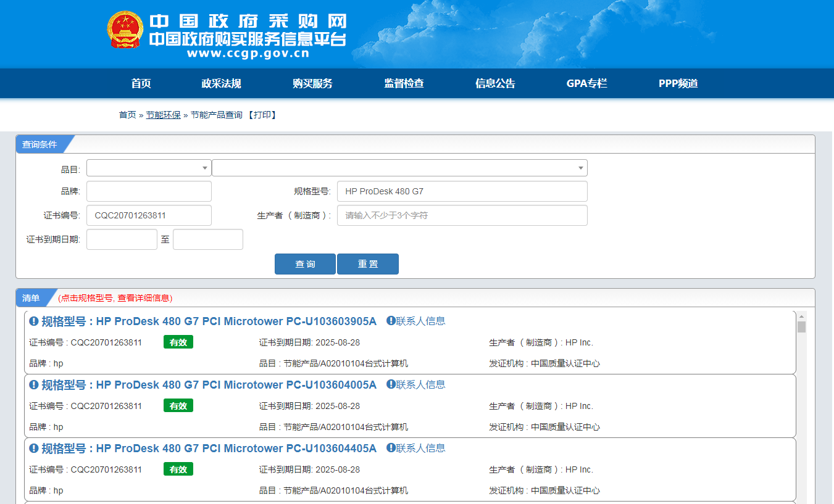This screenshot has width=834, height=504.
Task: Click the 清单 panel tab header
Action: coord(32,298)
